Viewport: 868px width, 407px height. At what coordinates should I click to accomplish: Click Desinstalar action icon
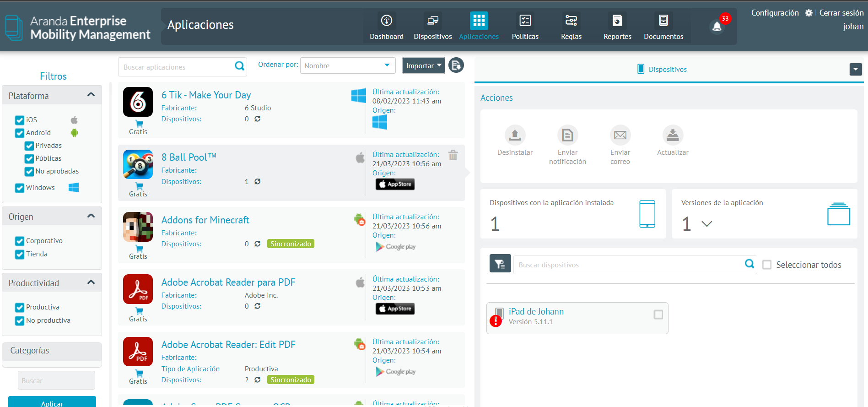coord(515,135)
